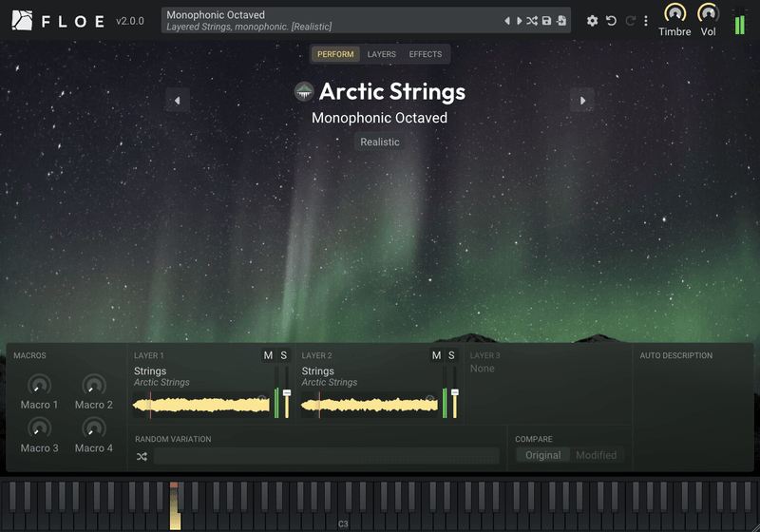760x532 pixels.
Task: Load the next preset with the right arrow
Action: click(519, 21)
